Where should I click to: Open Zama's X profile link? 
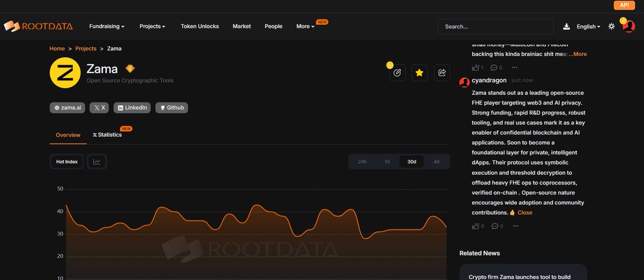click(99, 108)
